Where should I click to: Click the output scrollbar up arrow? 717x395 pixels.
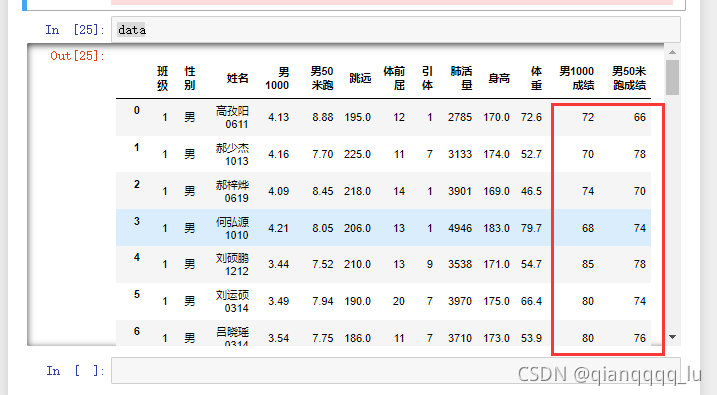pos(672,52)
